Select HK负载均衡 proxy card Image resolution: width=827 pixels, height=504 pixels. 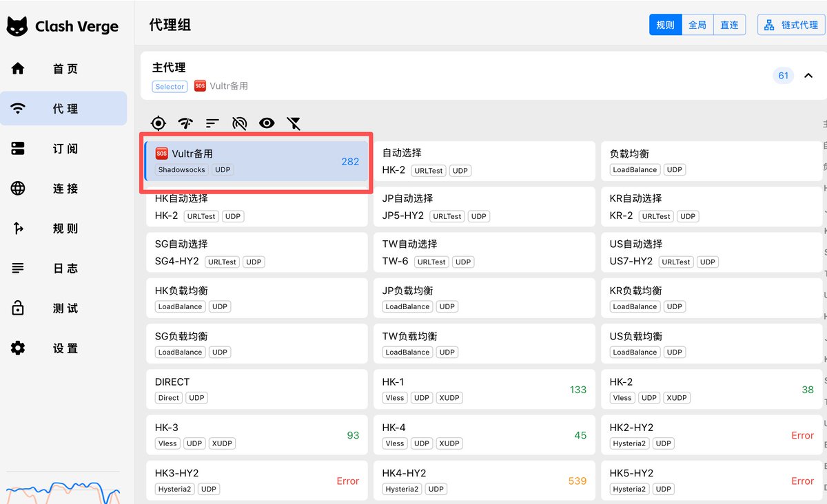(257, 298)
